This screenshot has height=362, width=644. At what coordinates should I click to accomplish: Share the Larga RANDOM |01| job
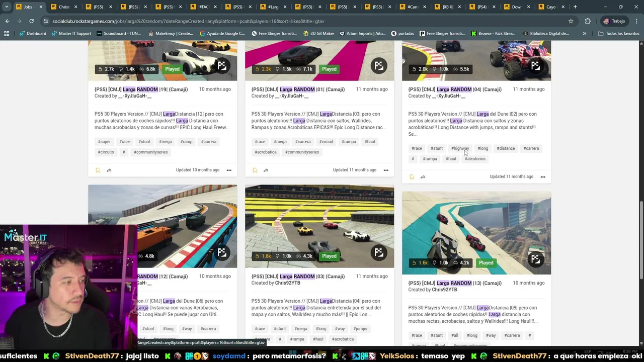266,170
